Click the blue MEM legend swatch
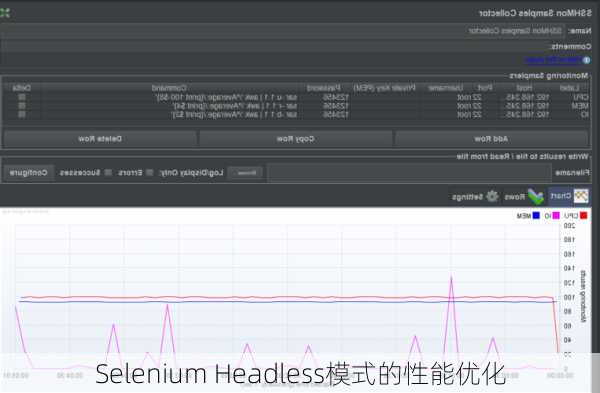The image size is (600, 393). 536,216
